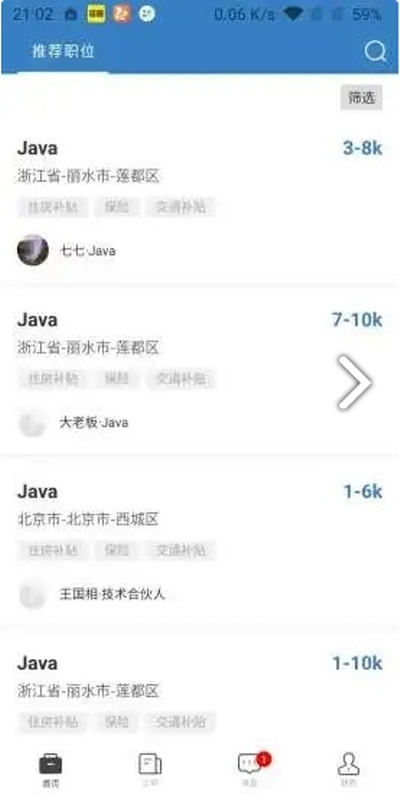Viewport: 400px width, 797px height.
Task: Open the Java job paying 3-8k
Action: click(x=200, y=201)
